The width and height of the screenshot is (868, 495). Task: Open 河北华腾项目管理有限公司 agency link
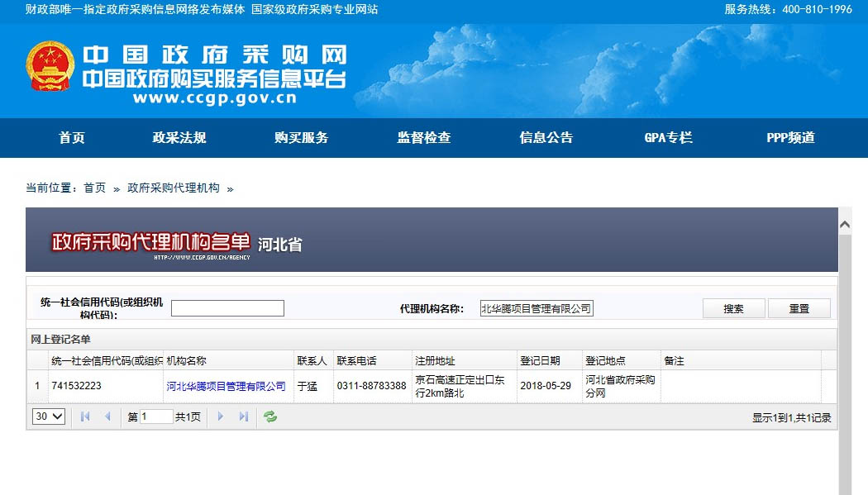[x=226, y=386]
